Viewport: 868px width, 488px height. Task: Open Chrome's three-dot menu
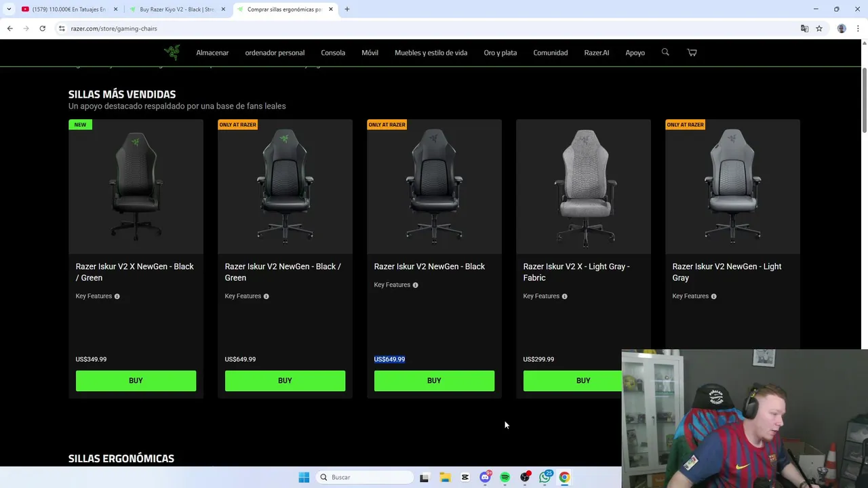[858, 28]
